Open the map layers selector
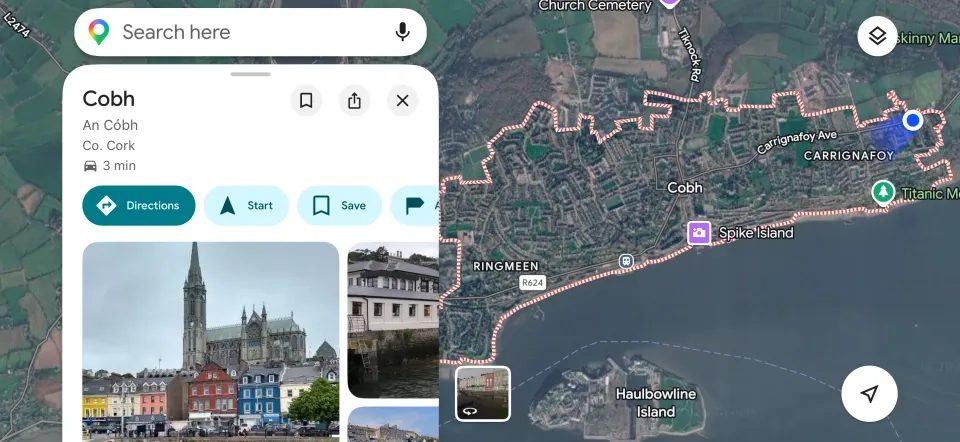The image size is (960, 442). [x=877, y=36]
